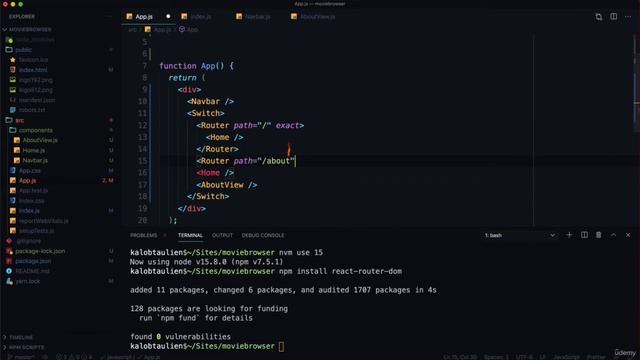
Task: Open index.js in the src folder
Action: [29, 211]
